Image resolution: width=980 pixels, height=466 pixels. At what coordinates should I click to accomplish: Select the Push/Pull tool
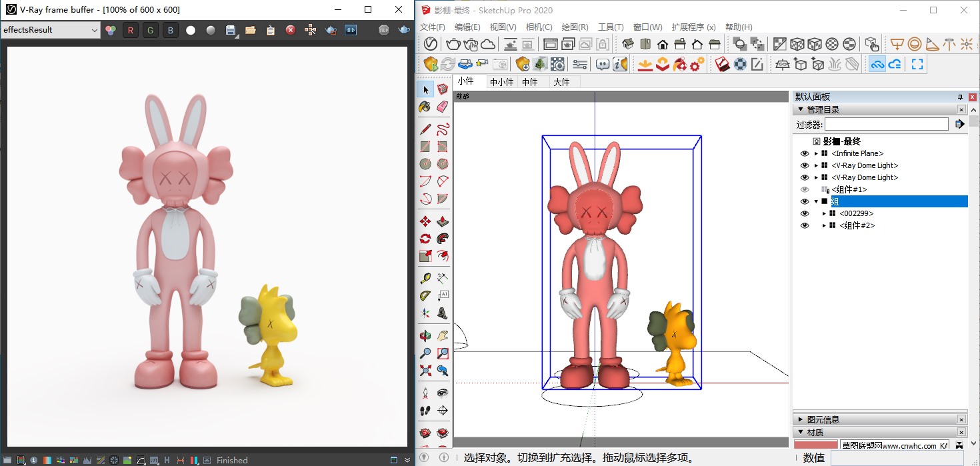tap(443, 221)
